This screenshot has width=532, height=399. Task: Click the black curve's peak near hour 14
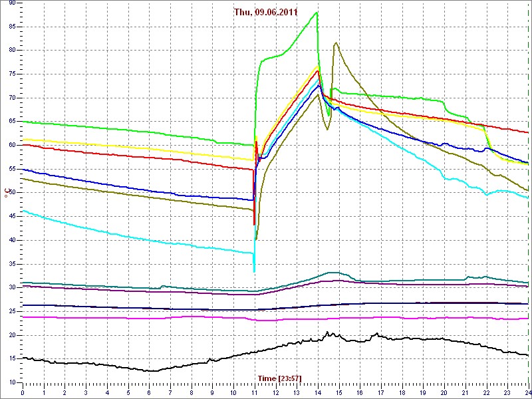click(x=327, y=332)
